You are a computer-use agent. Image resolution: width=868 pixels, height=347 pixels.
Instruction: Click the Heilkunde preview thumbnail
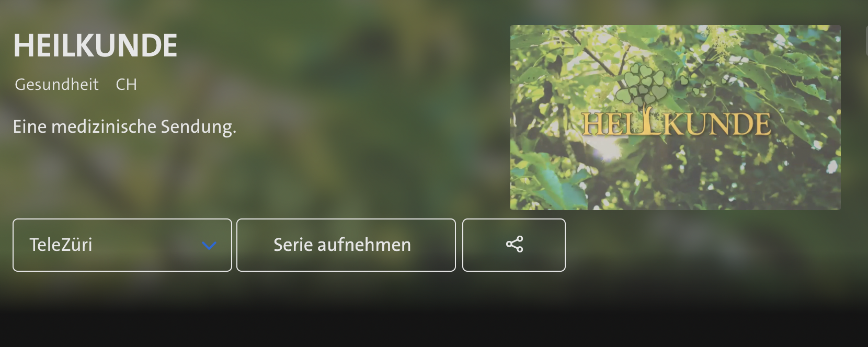click(676, 118)
